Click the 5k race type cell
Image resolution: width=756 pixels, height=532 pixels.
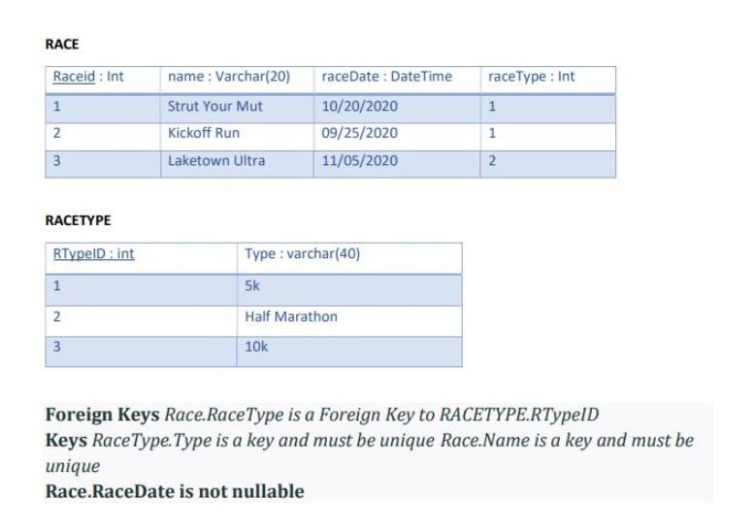click(x=349, y=290)
